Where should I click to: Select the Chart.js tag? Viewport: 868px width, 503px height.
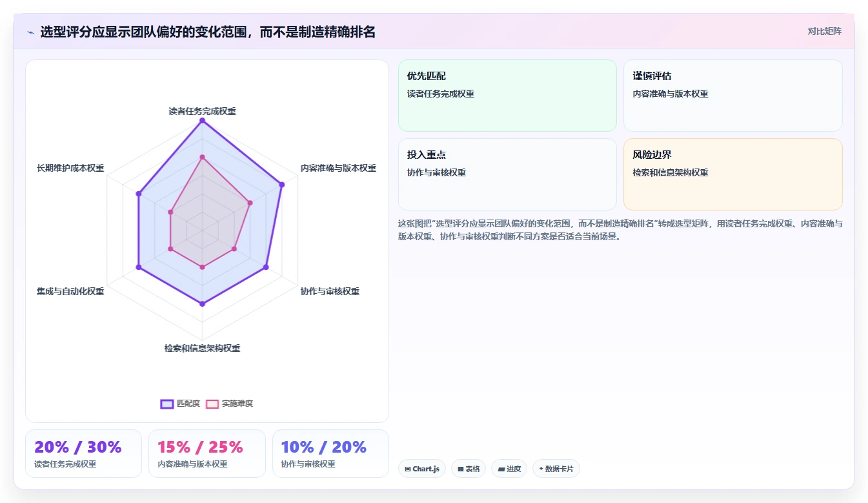coord(422,469)
